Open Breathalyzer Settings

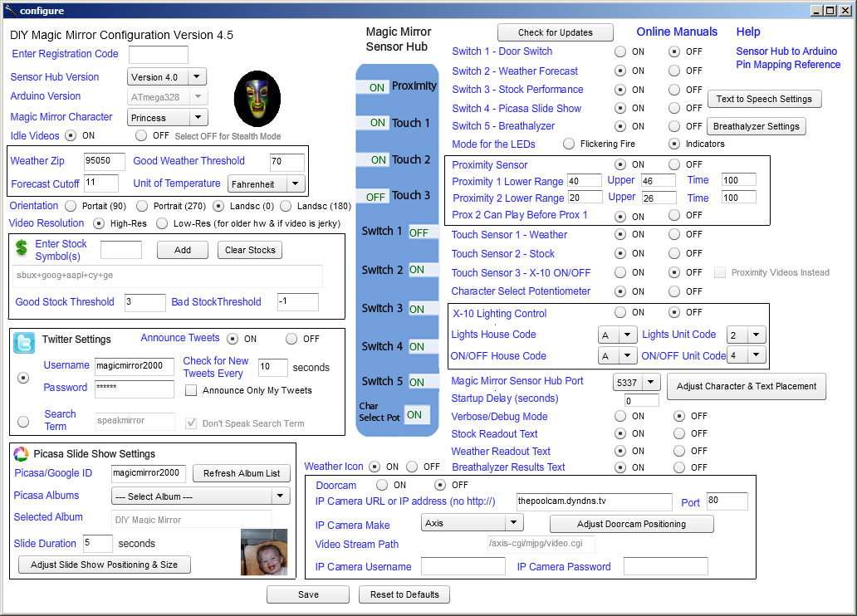(x=756, y=126)
